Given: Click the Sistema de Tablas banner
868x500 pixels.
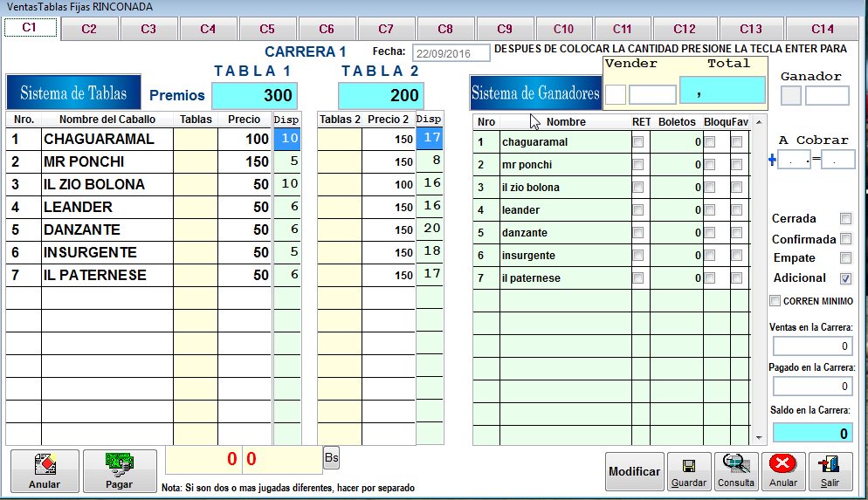Looking at the screenshot, I should [x=73, y=92].
